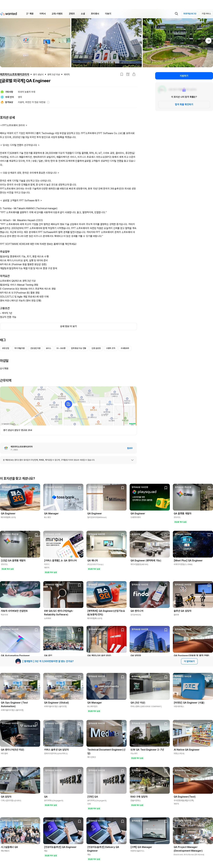The image size is (213, 868).
Task: Bookmark the [신입] QA 플랫폼 개발자 card
Action: tap(36, 535)
